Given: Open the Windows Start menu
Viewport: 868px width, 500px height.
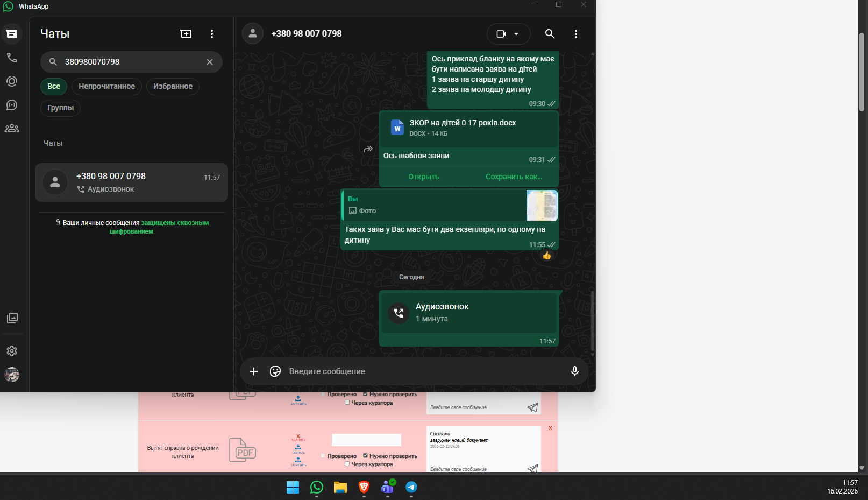Looking at the screenshot, I should [x=293, y=487].
